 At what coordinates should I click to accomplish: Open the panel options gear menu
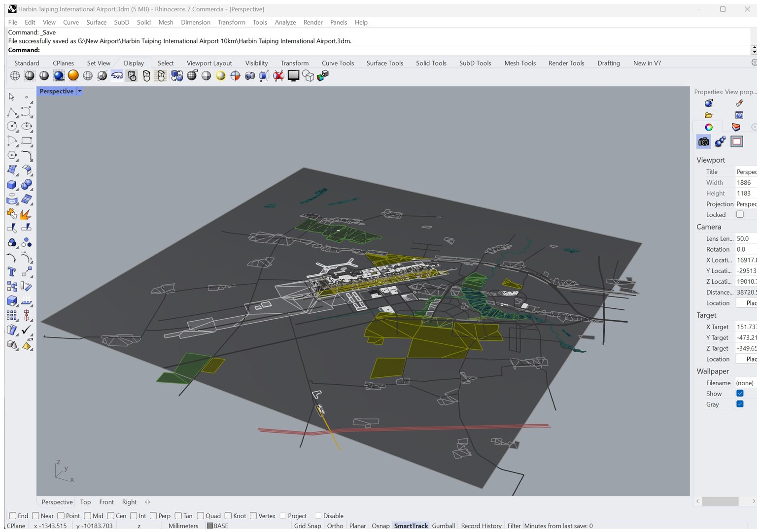pos(754,127)
